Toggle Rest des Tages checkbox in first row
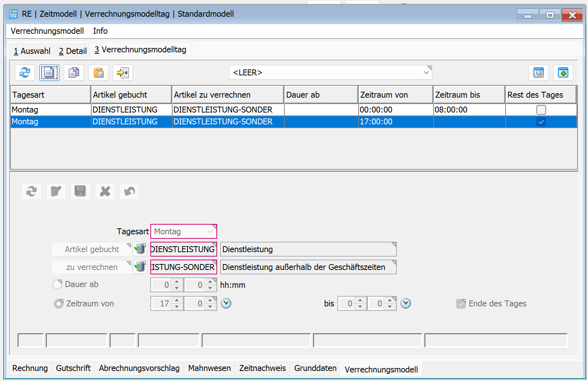Screen dimensions: 588x381 click(541, 110)
